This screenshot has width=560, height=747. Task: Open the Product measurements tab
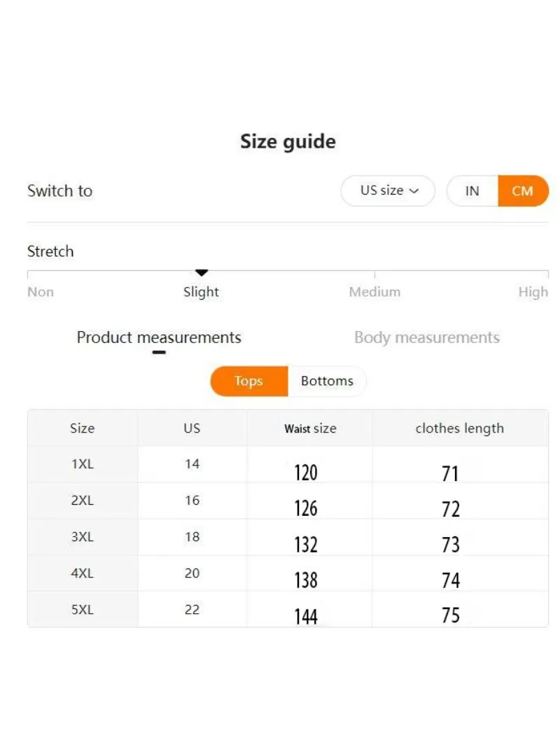tap(159, 337)
